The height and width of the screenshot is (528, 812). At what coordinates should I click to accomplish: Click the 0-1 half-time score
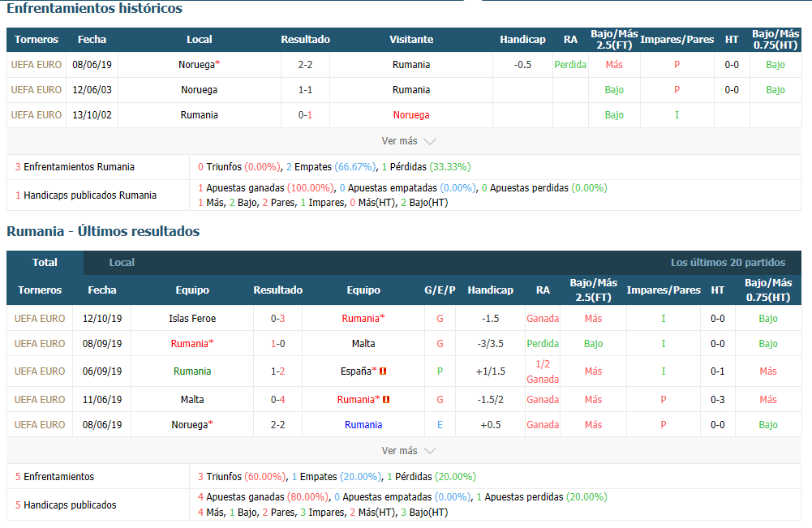[717, 371]
